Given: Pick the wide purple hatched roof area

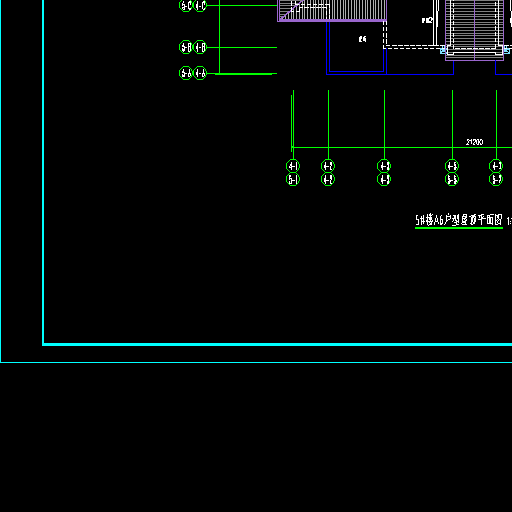Looking at the screenshot, I should click(332, 11).
